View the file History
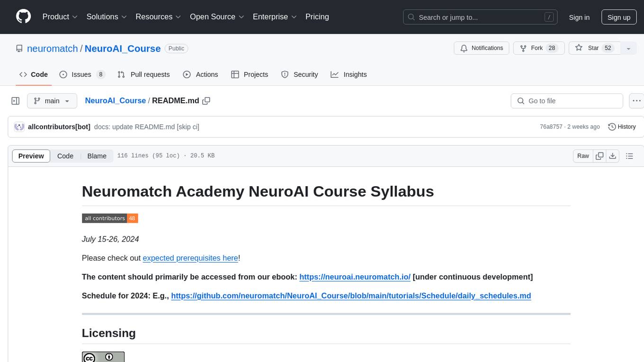 pyautogui.click(x=622, y=127)
